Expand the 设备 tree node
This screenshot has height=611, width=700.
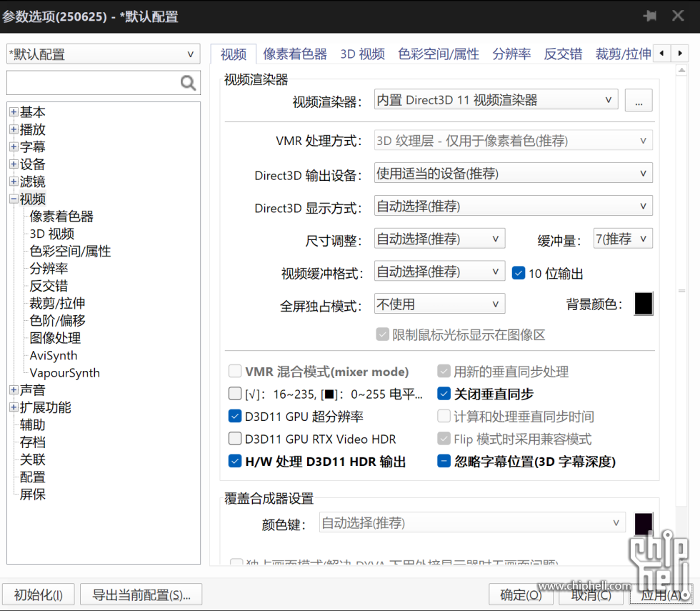point(14,164)
